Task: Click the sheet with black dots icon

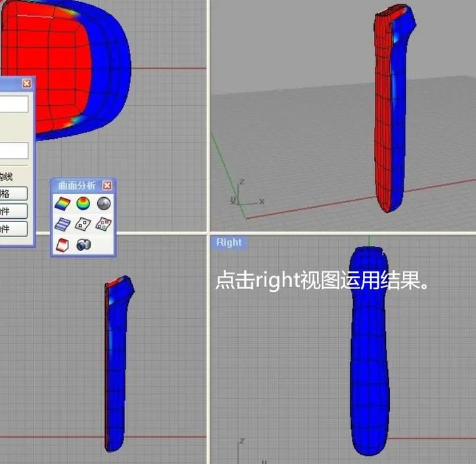Action: 83,224
